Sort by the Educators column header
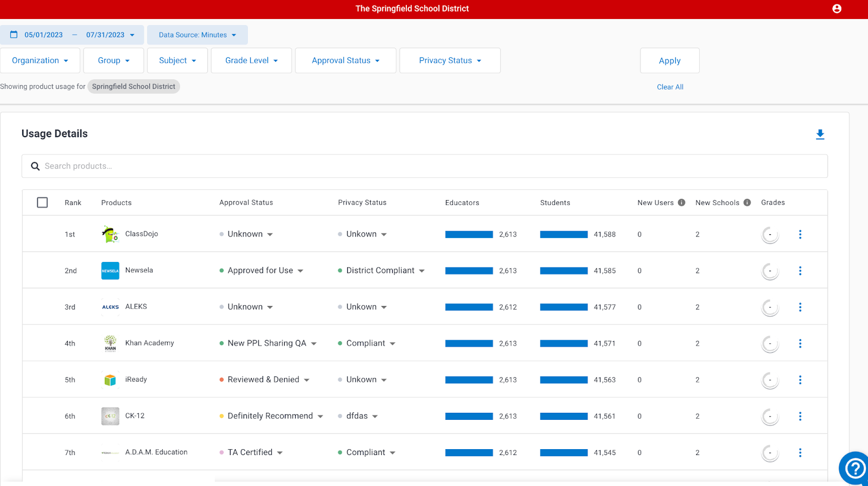The width and height of the screenshot is (868, 486). 462,202
